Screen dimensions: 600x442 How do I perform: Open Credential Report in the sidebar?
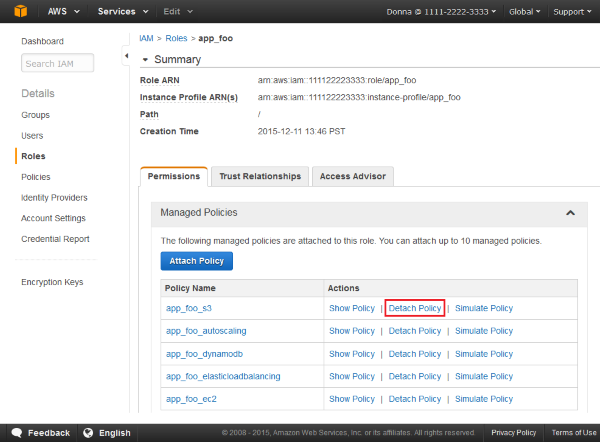coord(55,239)
